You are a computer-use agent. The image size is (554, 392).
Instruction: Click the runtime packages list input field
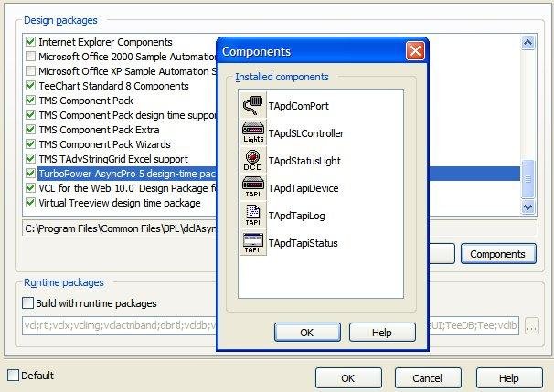(120, 325)
